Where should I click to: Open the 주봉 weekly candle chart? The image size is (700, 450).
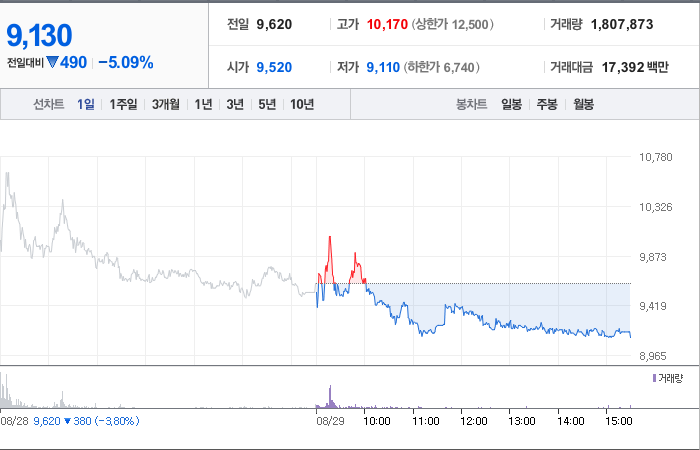coord(547,104)
